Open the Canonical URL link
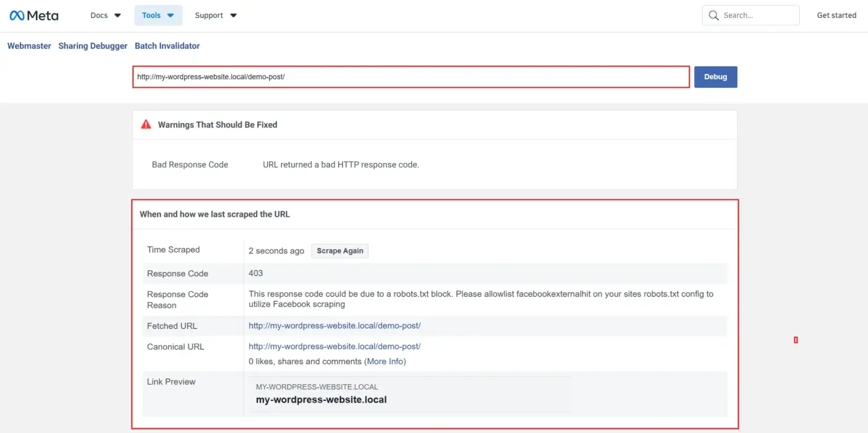868x433 pixels. coord(335,346)
